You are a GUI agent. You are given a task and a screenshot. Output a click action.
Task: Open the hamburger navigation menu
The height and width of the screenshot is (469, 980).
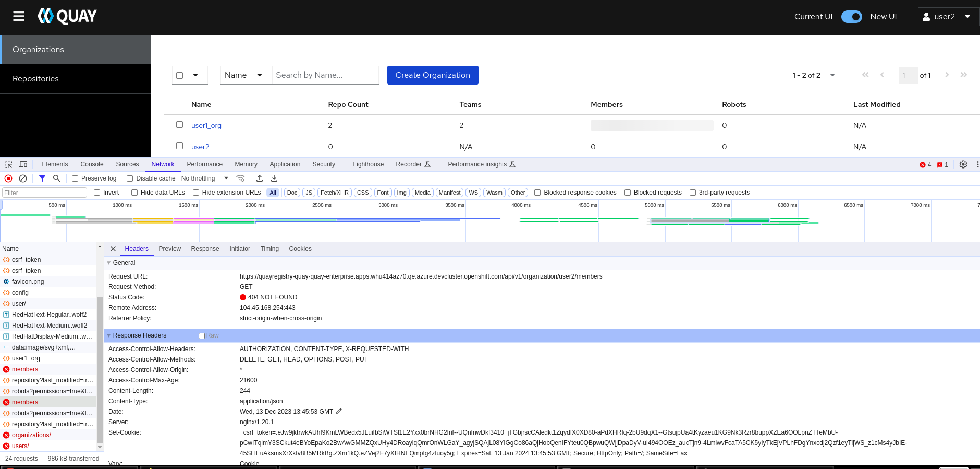[19, 17]
